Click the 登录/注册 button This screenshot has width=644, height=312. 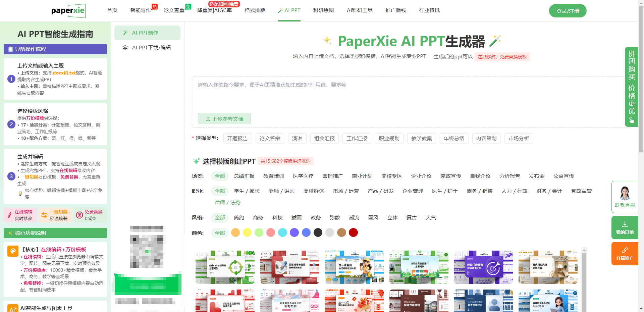568,11
